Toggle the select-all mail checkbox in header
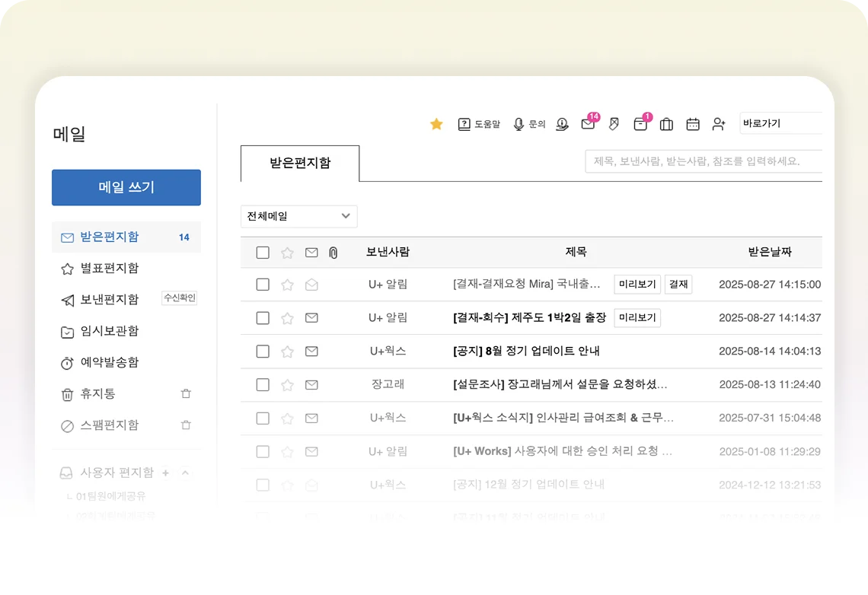The width and height of the screenshot is (868, 595). [x=263, y=253]
